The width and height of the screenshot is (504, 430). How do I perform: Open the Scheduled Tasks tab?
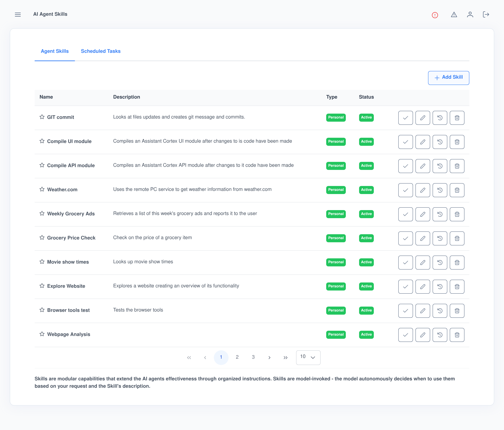click(x=101, y=51)
